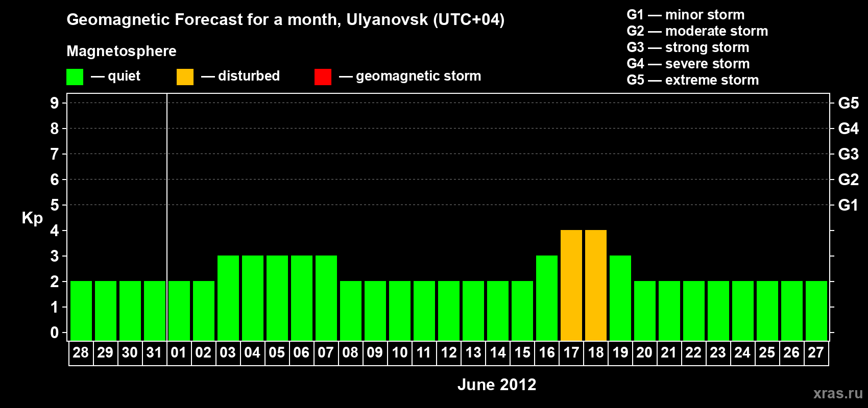Click the 'disturbed' legend label

(249, 76)
